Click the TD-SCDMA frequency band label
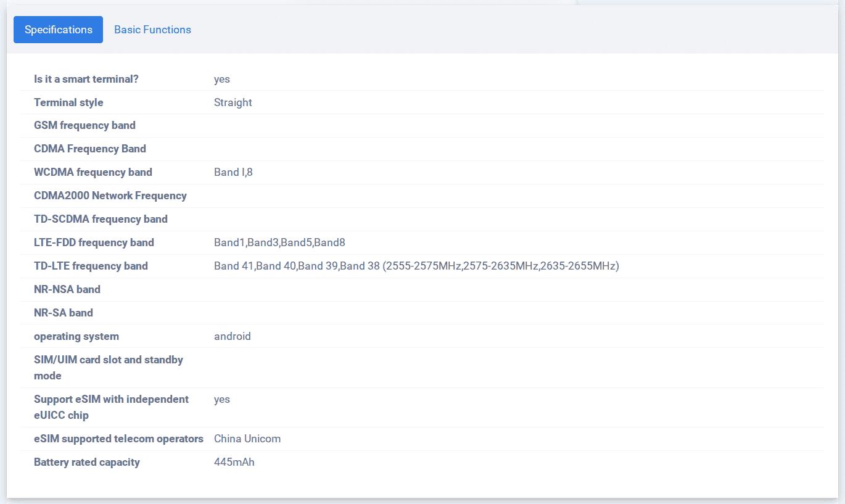 tap(101, 219)
